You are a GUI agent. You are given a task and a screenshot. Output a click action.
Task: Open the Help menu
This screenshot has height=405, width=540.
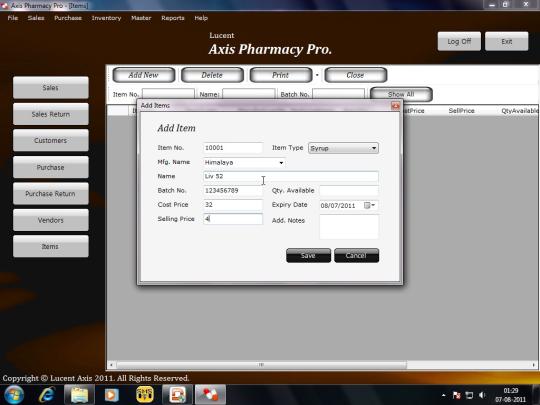201,18
